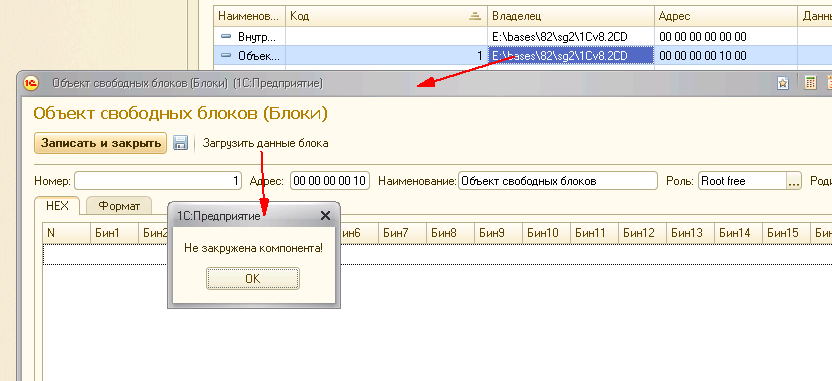Viewport: 832px width, 381px height.
Task: Click the Наименование input field
Action: (558, 181)
